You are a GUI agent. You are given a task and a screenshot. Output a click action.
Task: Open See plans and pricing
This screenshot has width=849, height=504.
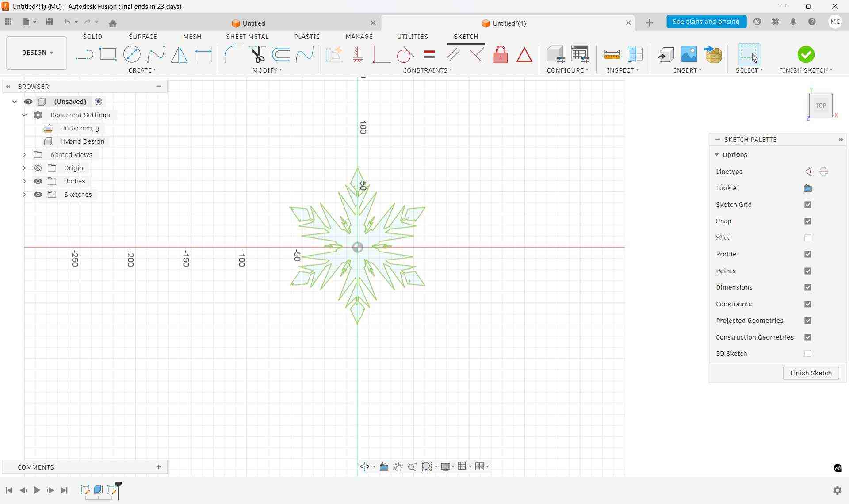(x=706, y=22)
